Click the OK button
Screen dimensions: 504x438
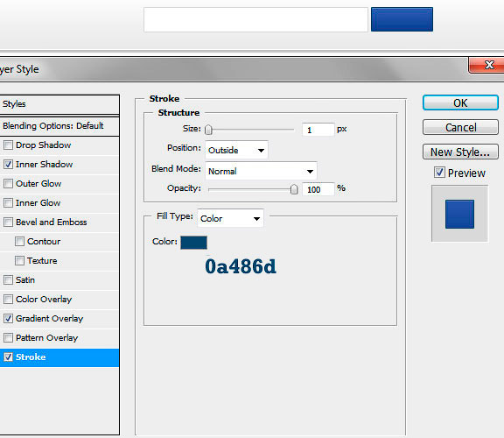click(460, 103)
